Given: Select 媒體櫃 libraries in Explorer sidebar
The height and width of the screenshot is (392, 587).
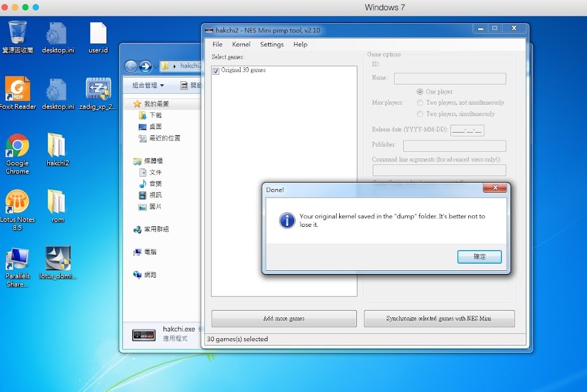Looking at the screenshot, I should pos(148,161).
